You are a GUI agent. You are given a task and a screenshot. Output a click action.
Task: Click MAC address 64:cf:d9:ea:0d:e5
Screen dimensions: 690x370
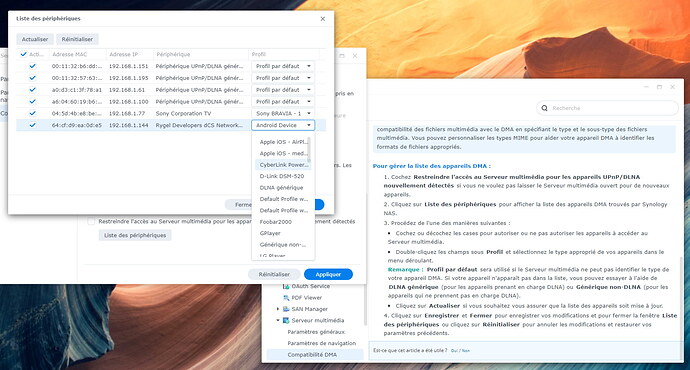click(x=77, y=125)
